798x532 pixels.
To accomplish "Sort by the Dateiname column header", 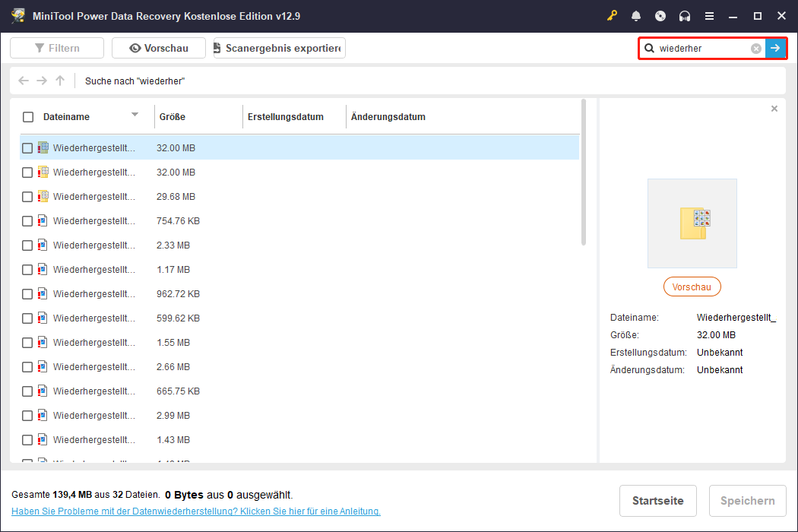I will (66, 116).
